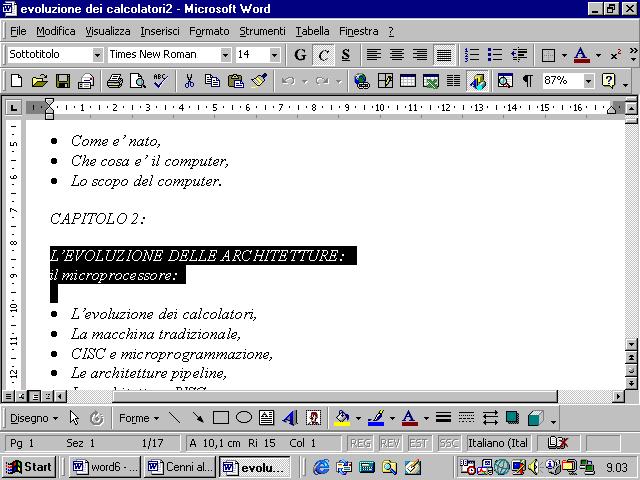Toggle underline with the S button
The height and width of the screenshot is (480, 640).
pyautogui.click(x=346, y=55)
